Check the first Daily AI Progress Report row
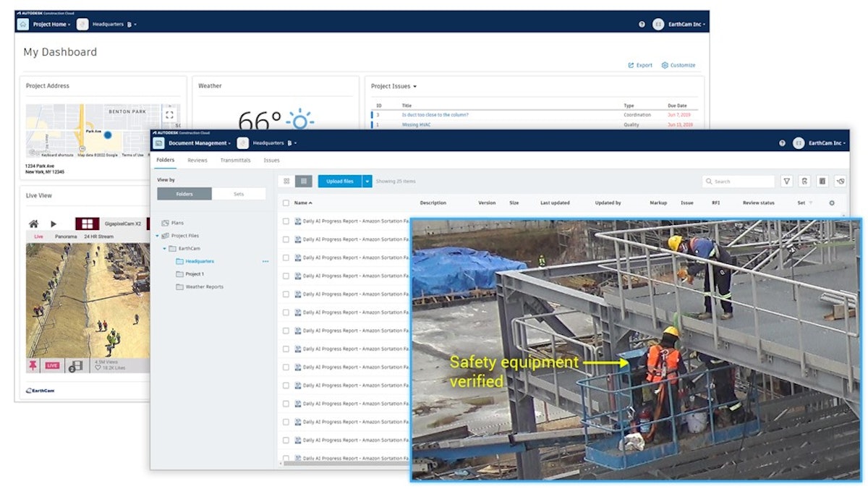 tap(286, 221)
